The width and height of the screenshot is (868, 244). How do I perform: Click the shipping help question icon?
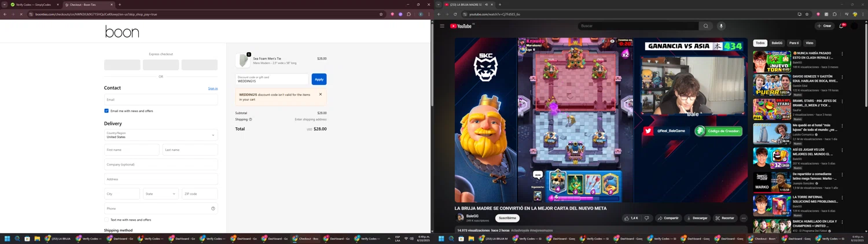(251, 119)
